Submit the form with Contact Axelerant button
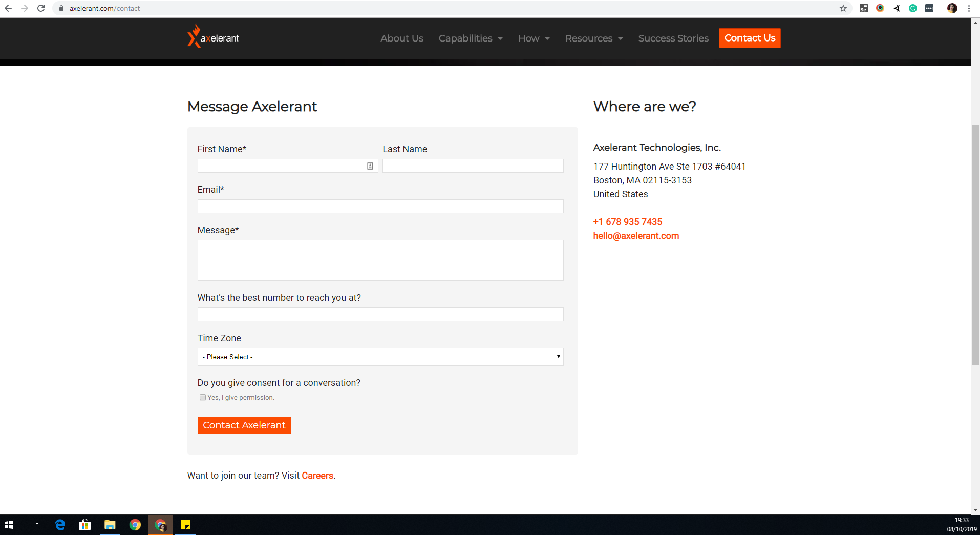 (244, 425)
